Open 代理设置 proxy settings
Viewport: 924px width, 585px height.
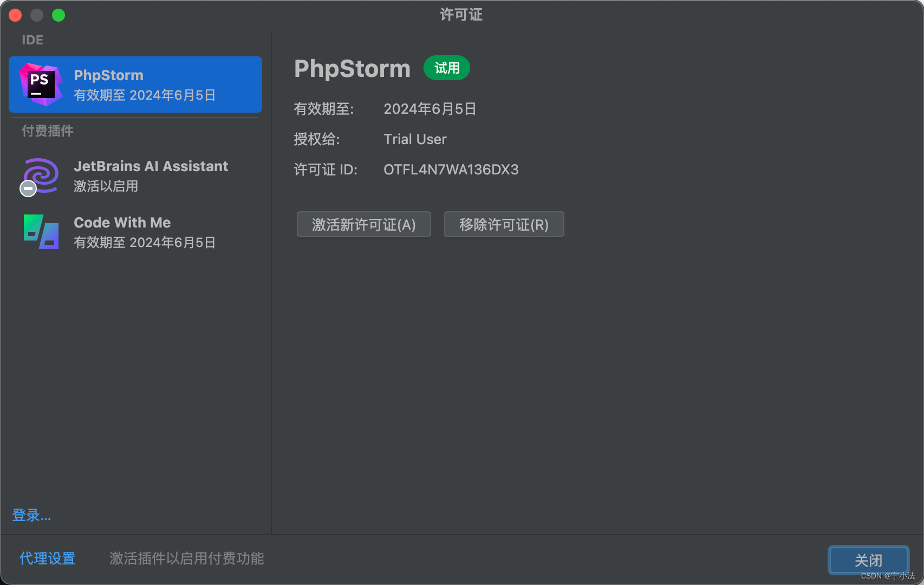47,558
